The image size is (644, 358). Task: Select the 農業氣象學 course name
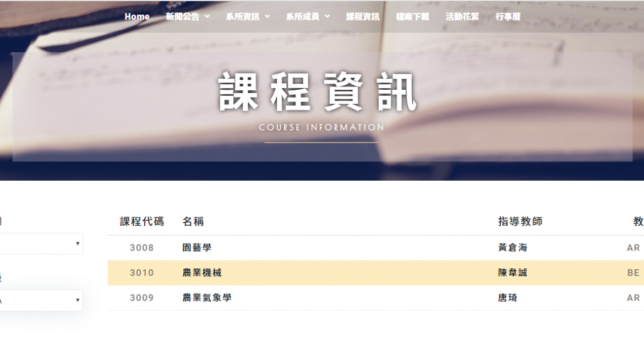click(207, 298)
